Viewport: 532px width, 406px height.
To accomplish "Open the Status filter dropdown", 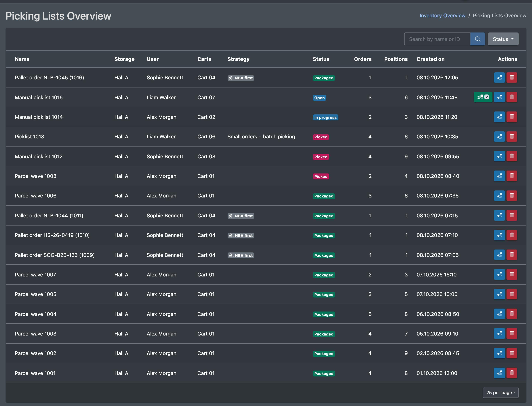I will (503, 39).
